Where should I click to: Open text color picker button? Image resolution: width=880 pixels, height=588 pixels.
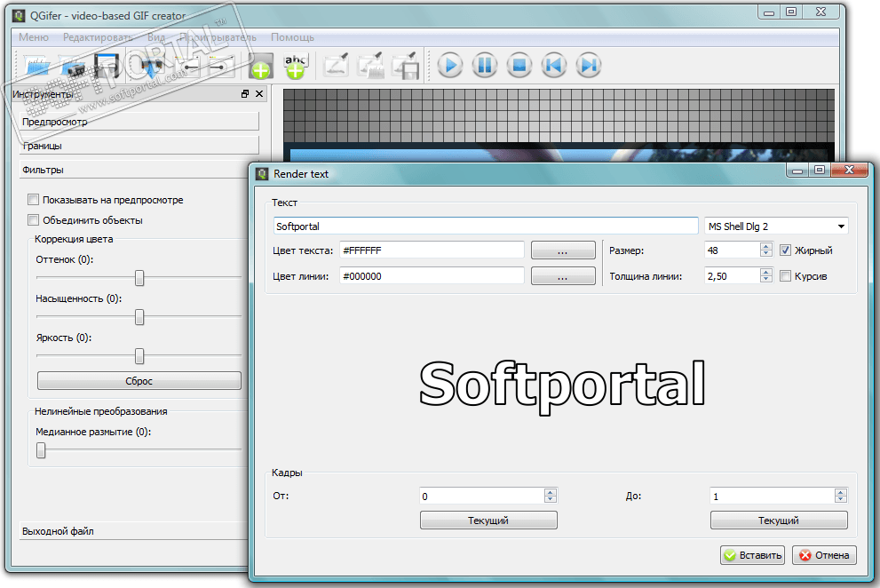[563, 250]
